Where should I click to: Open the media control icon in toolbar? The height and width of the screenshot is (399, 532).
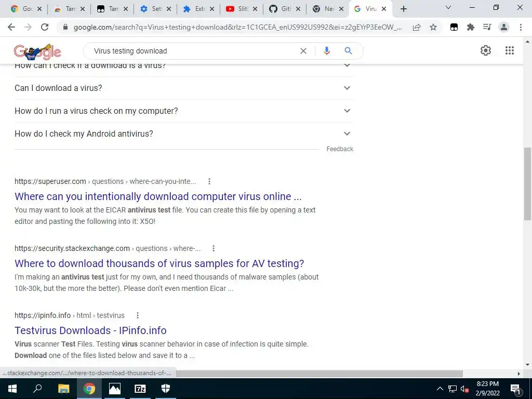tap(487, 27)
